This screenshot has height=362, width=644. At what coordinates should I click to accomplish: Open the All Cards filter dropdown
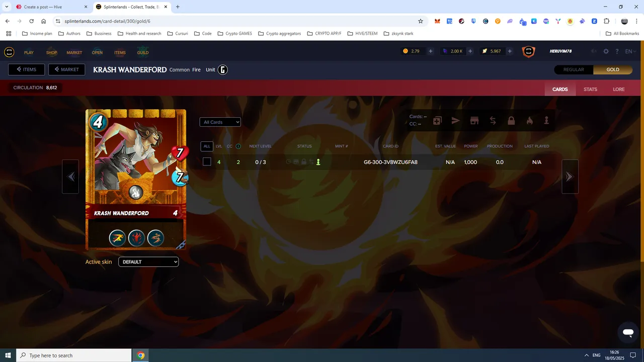coord(220,122)
